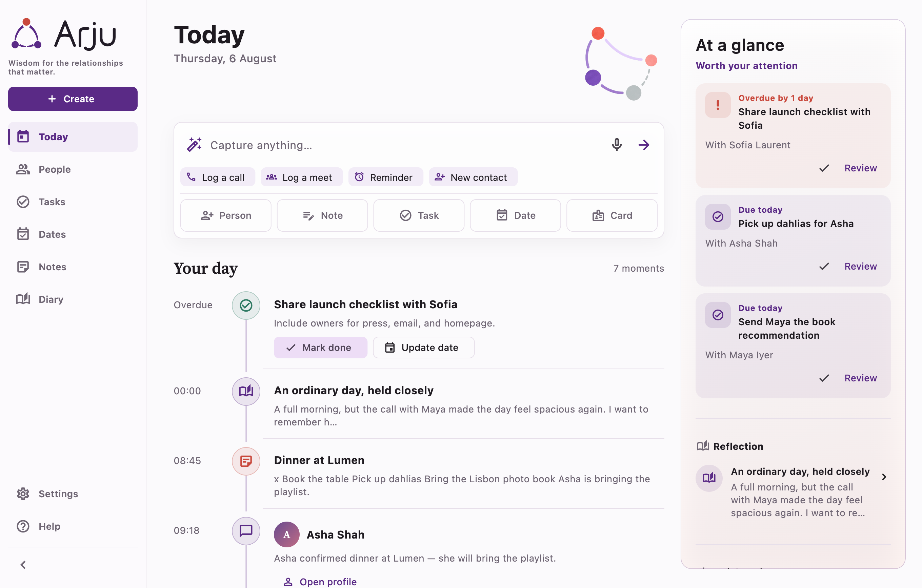The width and height of the screenshot is (922, 588).
Task: Click the note icon at 08:45
Action: 246,461
